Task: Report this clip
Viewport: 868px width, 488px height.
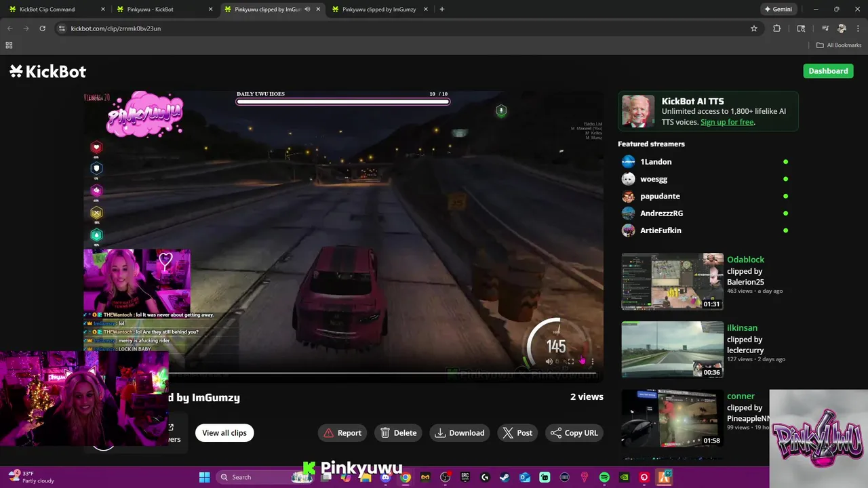Action: point(342,433)
